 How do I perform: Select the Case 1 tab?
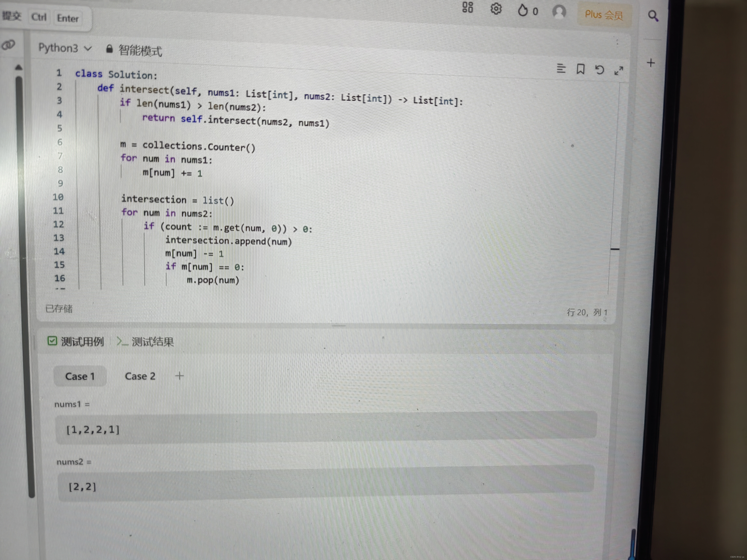pyautogui.click(x=80, y=376)
